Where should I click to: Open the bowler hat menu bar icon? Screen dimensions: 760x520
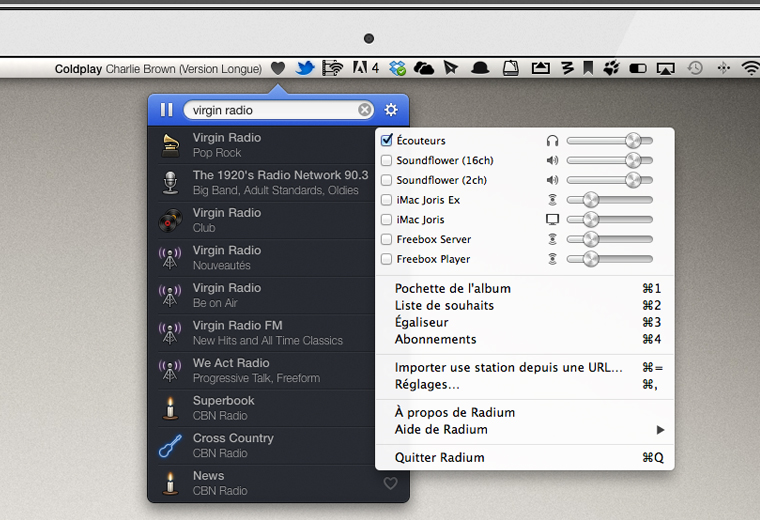[x=480, y=68]
